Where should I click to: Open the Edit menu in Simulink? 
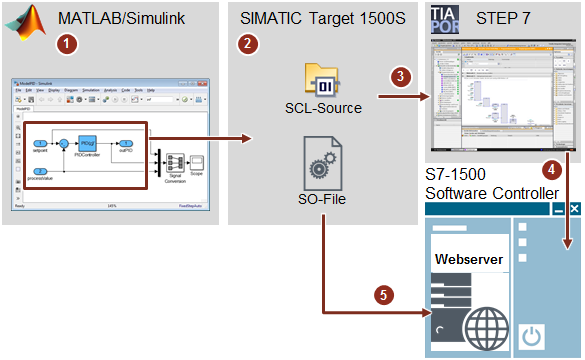pos(29,90)
